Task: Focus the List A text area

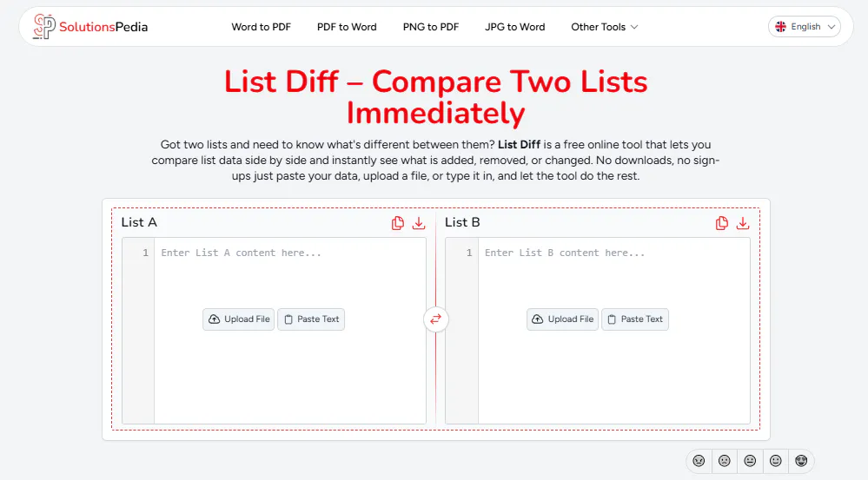Action: (x=290, y=331)
